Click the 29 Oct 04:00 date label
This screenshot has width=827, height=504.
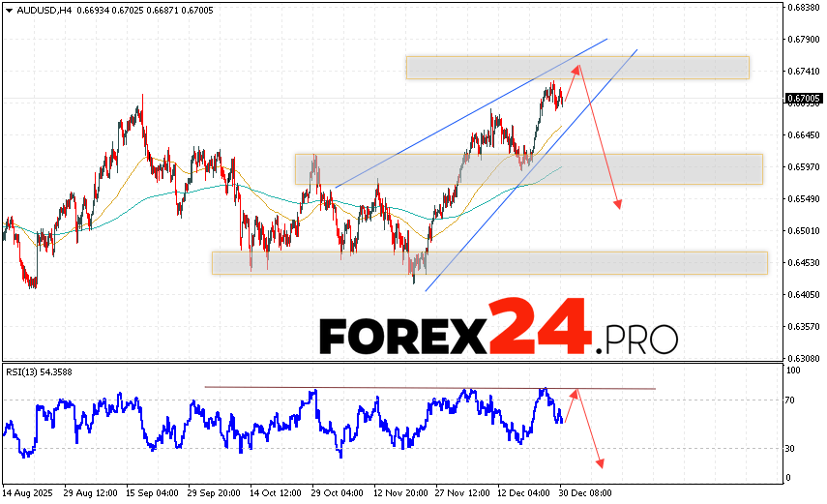[335, 492]
